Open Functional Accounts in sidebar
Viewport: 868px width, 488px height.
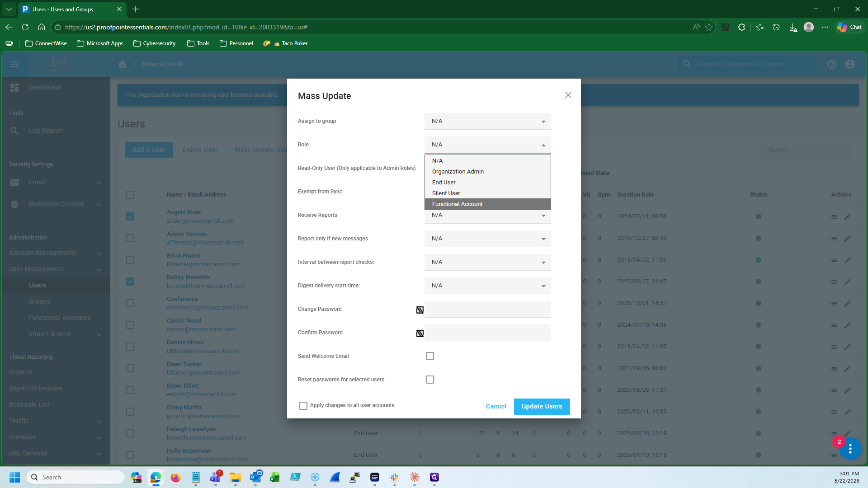[60, 318]
